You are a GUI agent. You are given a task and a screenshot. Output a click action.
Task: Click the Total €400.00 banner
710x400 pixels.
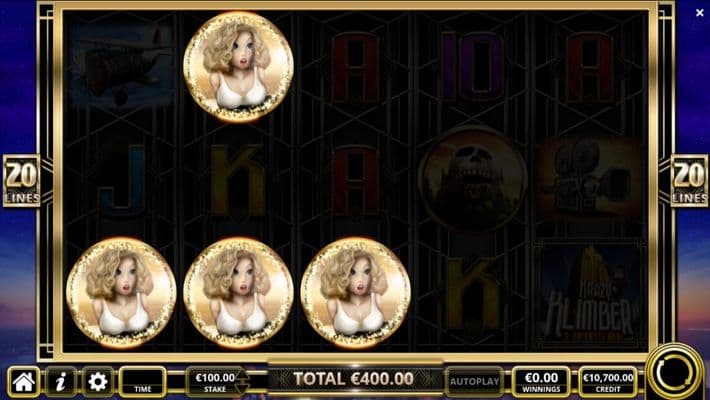pyautogui.click(x=353, y=379)
